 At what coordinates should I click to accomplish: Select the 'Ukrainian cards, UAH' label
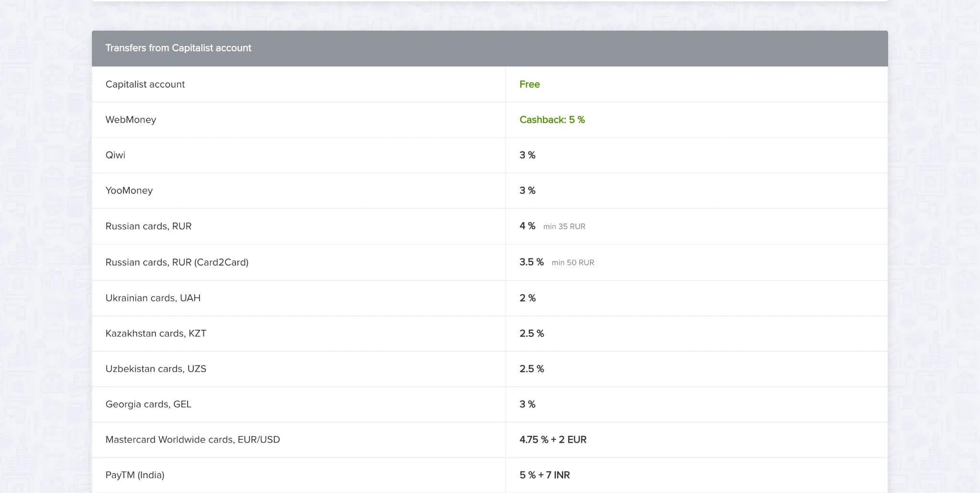click(153, 298)
